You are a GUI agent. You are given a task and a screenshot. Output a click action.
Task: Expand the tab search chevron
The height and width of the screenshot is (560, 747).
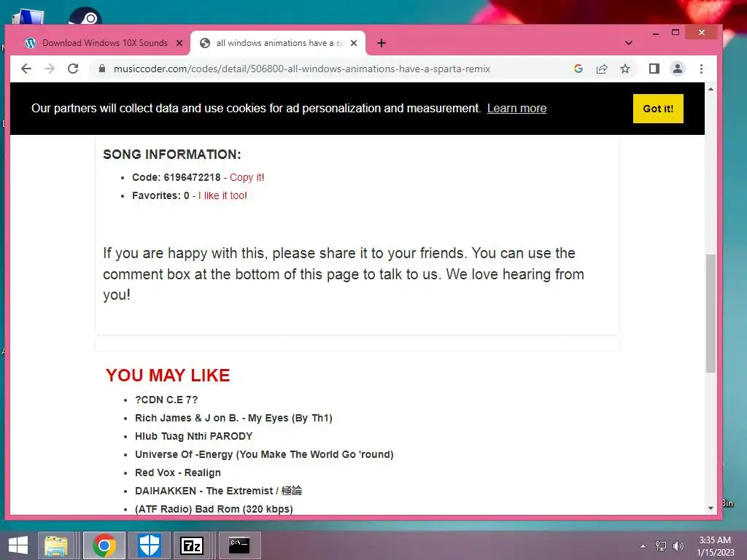629,43
